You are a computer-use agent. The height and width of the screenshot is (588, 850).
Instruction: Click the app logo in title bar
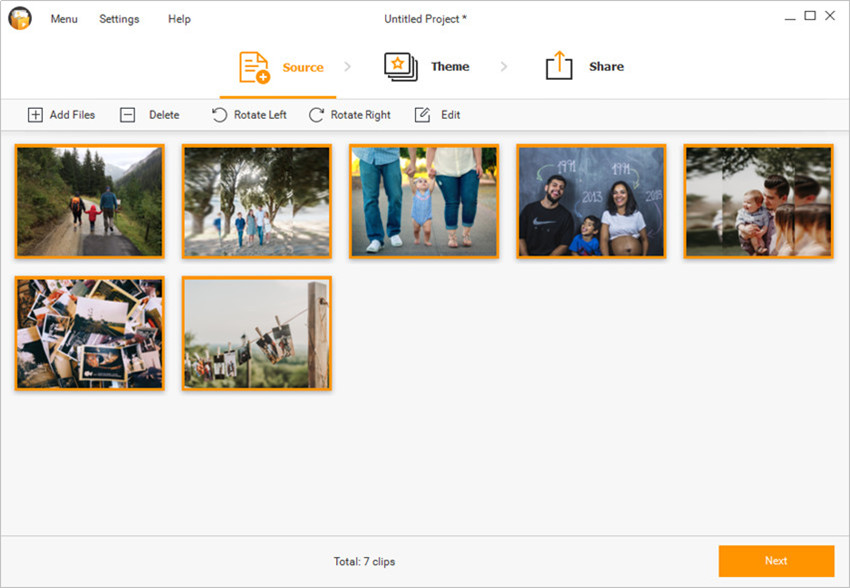pyautogui.click(x=20, y=18)
